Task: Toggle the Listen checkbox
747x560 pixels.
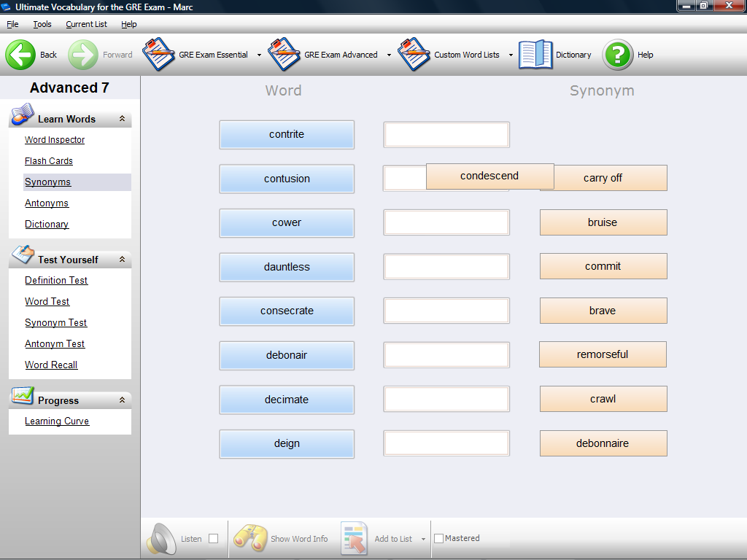Action: (214, 539)
